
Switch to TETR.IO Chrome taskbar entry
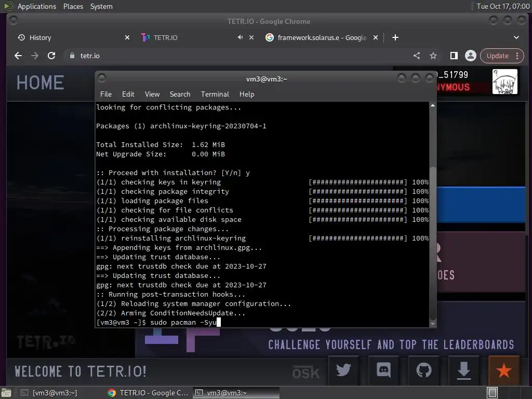(148, 393)
